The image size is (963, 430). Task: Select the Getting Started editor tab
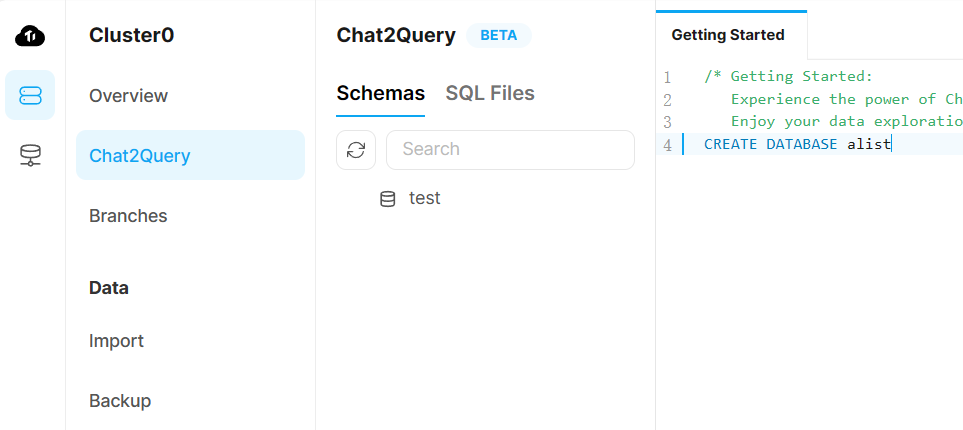pyautogui.click(x=728, y=35)
